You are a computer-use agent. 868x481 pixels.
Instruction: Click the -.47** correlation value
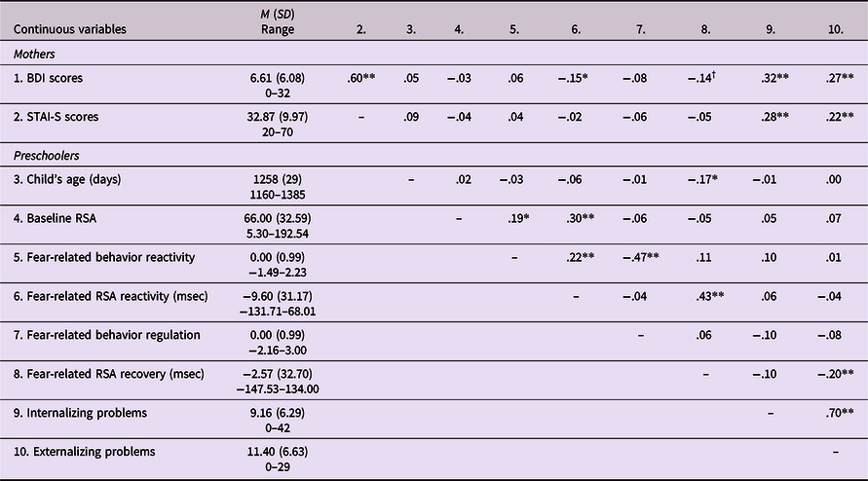coord(640,257)
